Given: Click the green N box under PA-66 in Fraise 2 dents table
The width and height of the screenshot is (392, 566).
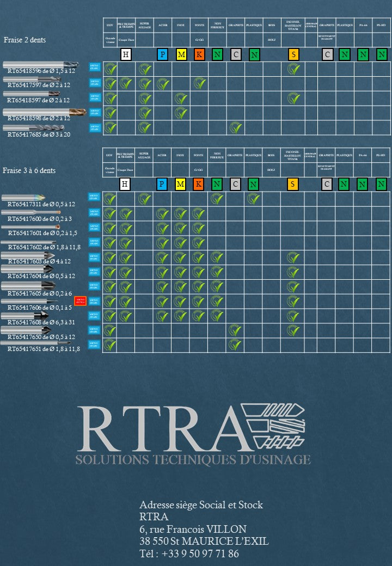Looking at the screenshot, I should (363, 55).
